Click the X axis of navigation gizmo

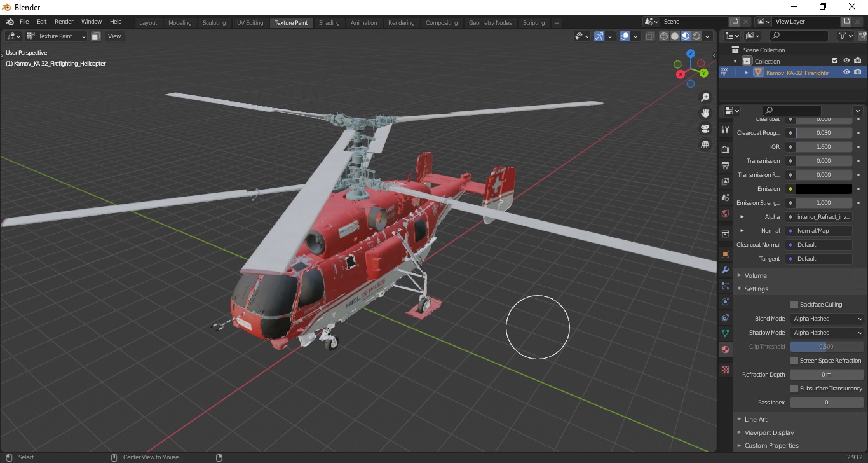point(681,74)
